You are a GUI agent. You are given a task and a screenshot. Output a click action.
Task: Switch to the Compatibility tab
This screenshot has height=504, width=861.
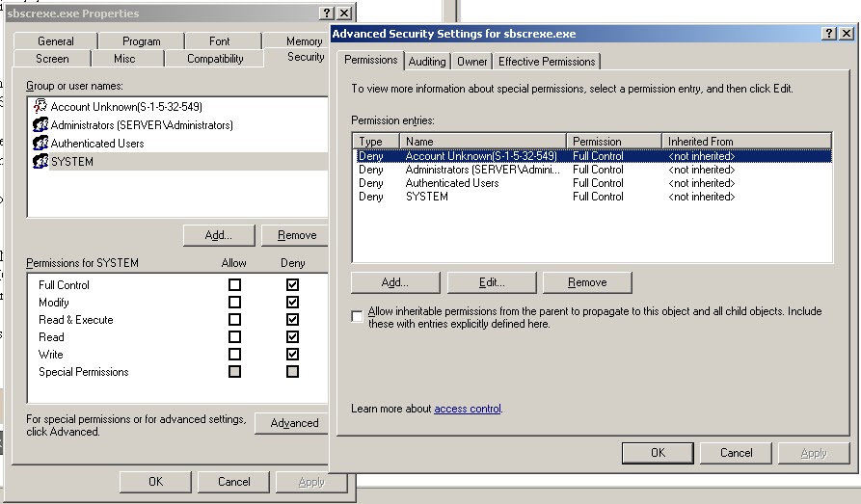tap(215, 59)
